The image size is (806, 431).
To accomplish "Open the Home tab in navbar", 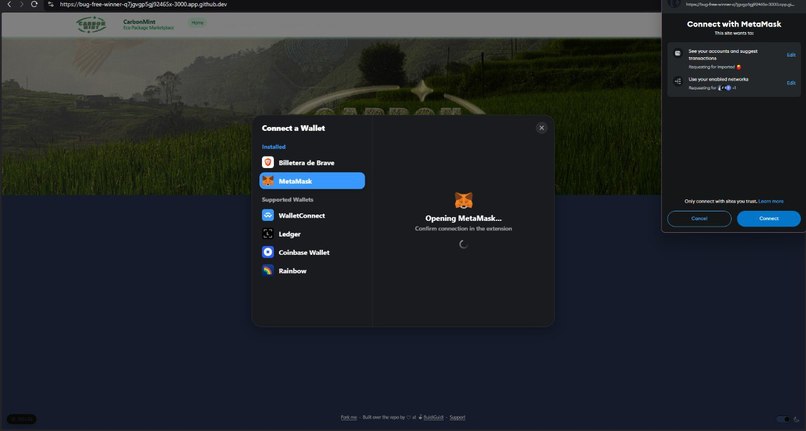I will click(197, 23).
